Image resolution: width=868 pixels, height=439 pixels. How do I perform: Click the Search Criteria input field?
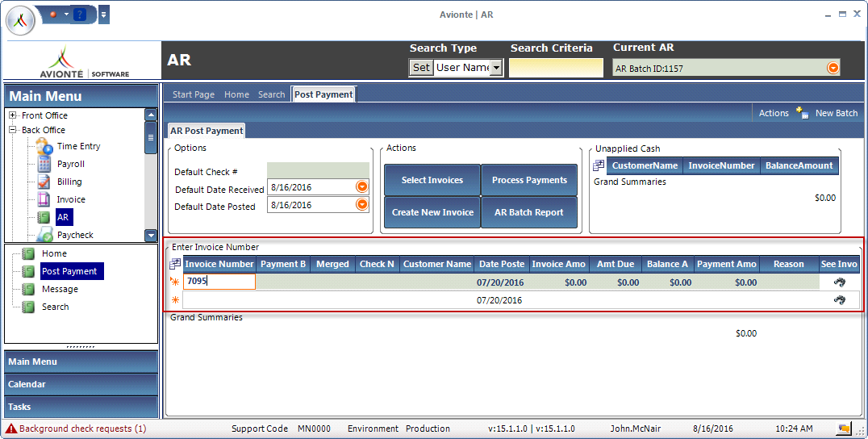(x=556, y=68)
